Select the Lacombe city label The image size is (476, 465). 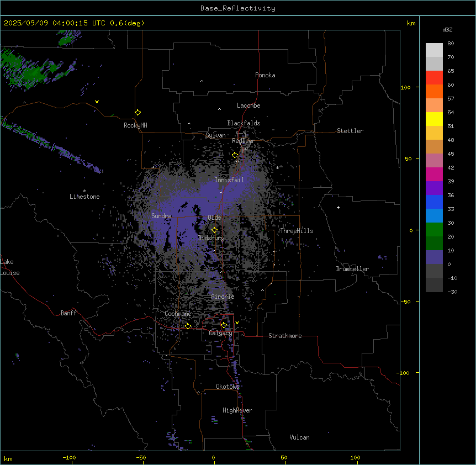point(248,105)
